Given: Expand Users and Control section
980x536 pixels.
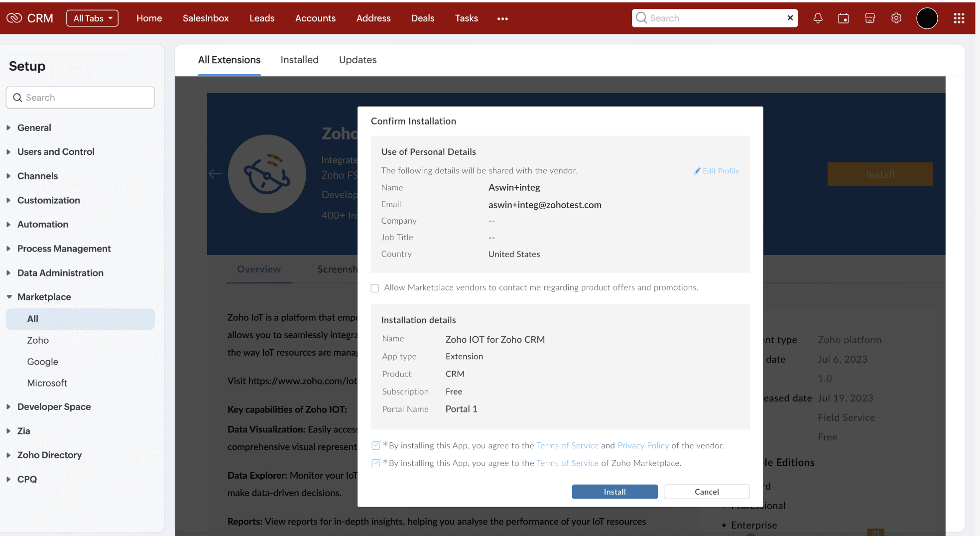Looking at the screenshot, I should [x=8, y=151].
